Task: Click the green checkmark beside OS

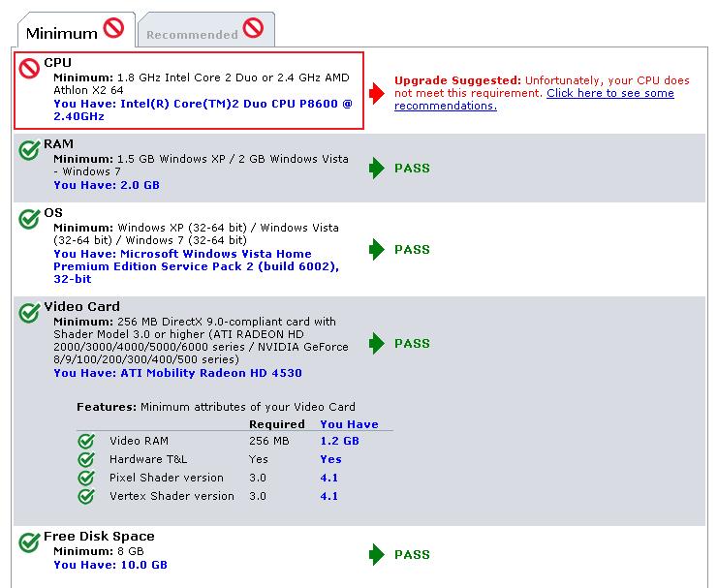Action: [x=29, y=219]
